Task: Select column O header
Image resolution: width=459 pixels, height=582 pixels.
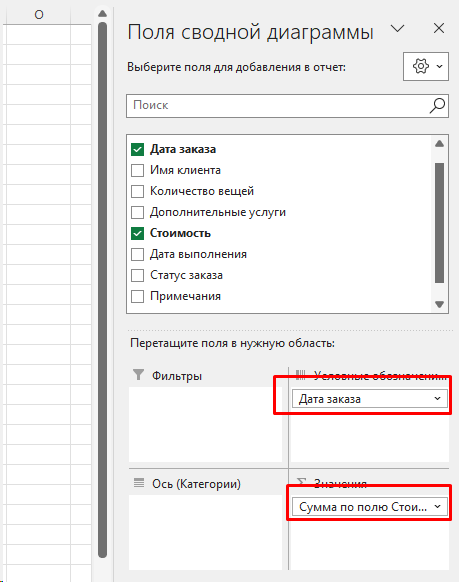Action: click(x=39, y=14)
